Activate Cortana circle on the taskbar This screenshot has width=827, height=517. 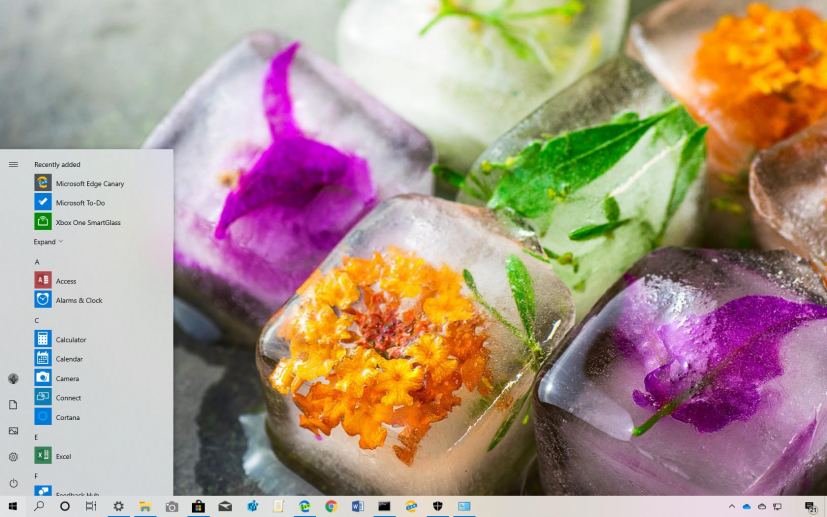click(65, 506)
